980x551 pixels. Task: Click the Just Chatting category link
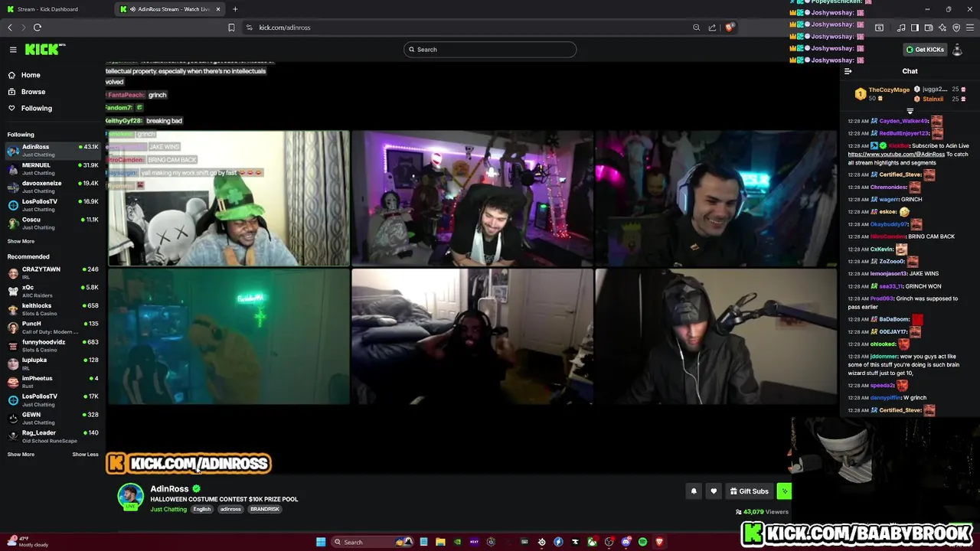168,510
